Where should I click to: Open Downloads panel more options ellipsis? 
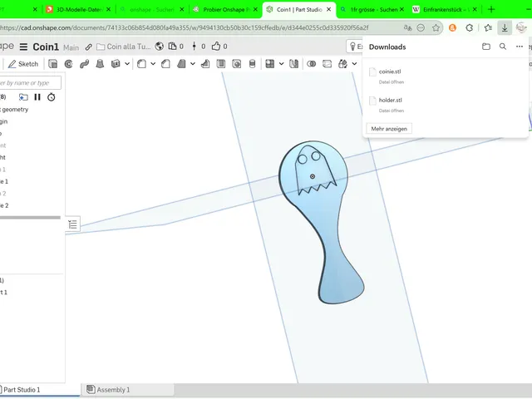pos(520,47)
